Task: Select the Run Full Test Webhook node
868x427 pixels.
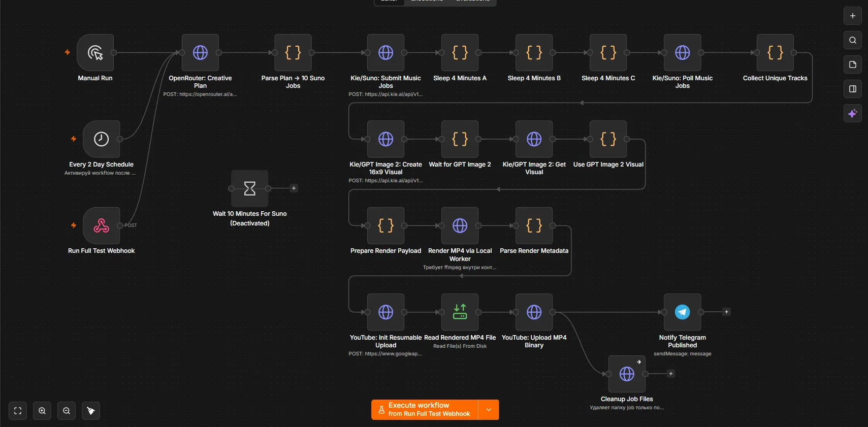Action: point(101,225)
